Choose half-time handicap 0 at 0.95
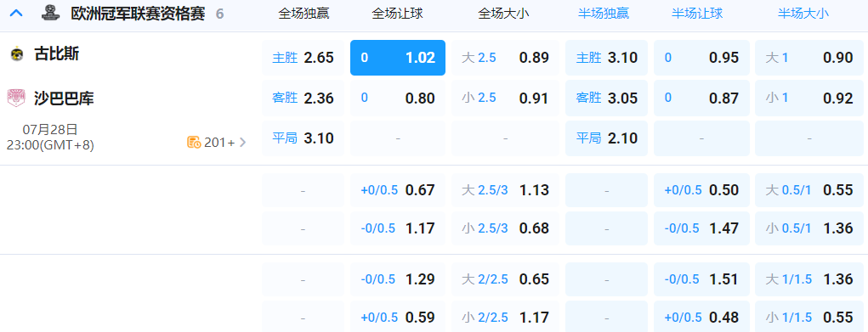 tap(701, 58)
